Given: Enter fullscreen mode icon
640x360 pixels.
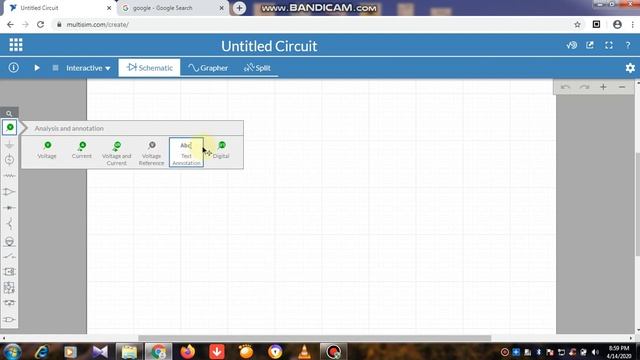Looking at the screenshot, I should click(x=609, y=45).
